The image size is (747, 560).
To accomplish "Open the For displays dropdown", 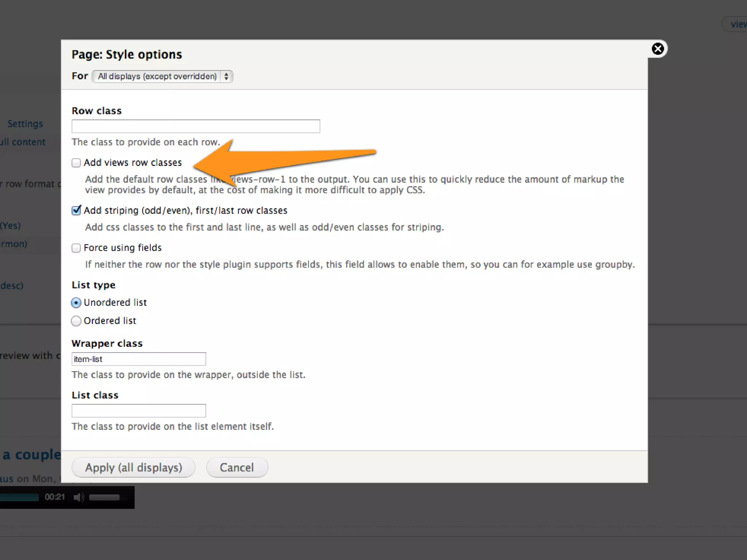I will click(x=157, y=76).
